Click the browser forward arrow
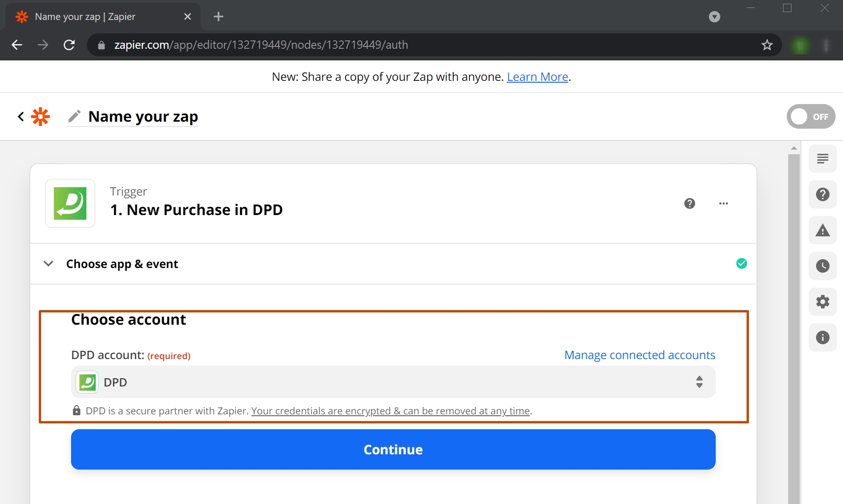This screenshot has width=843, height=504. pyautogui.click(x=43, y=45)
